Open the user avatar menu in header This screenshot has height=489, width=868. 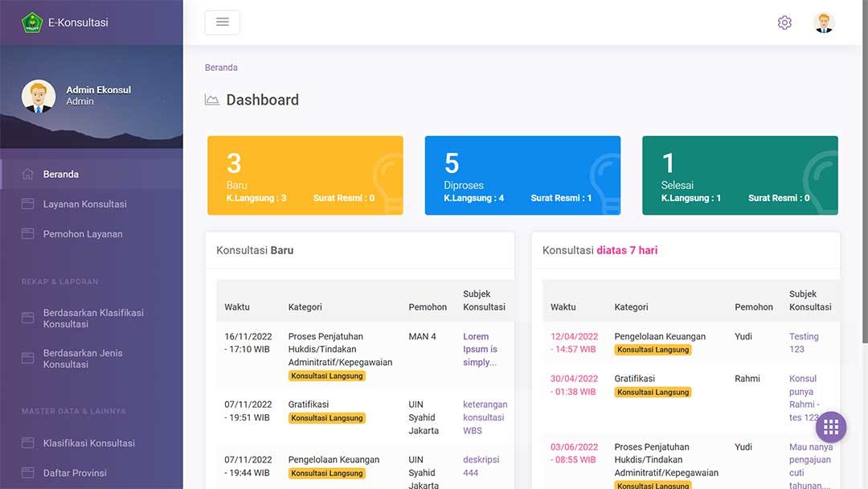coord(824,23)
